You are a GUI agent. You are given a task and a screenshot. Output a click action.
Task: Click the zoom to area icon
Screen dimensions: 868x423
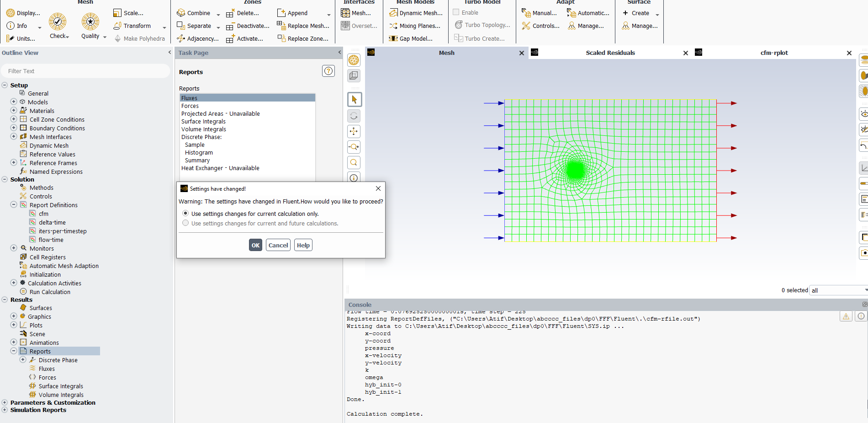(354, 163)
